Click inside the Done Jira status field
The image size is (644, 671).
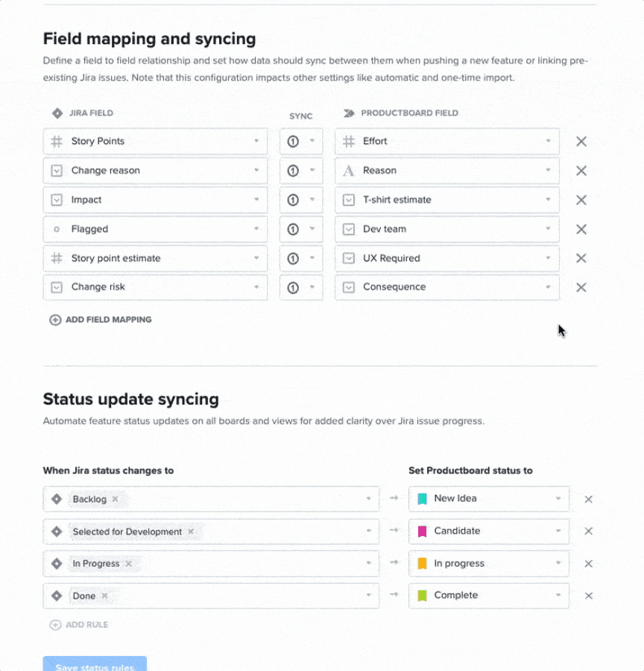point(211,596)
